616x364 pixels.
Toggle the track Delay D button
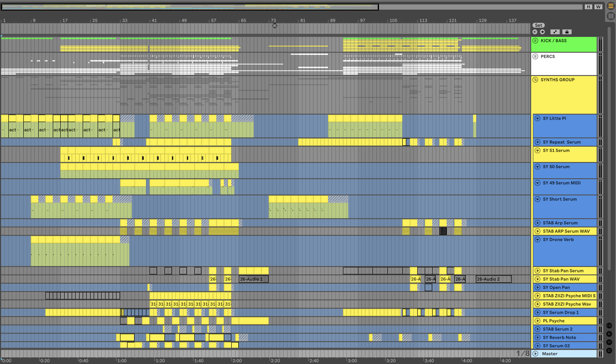tap(609, 351)
